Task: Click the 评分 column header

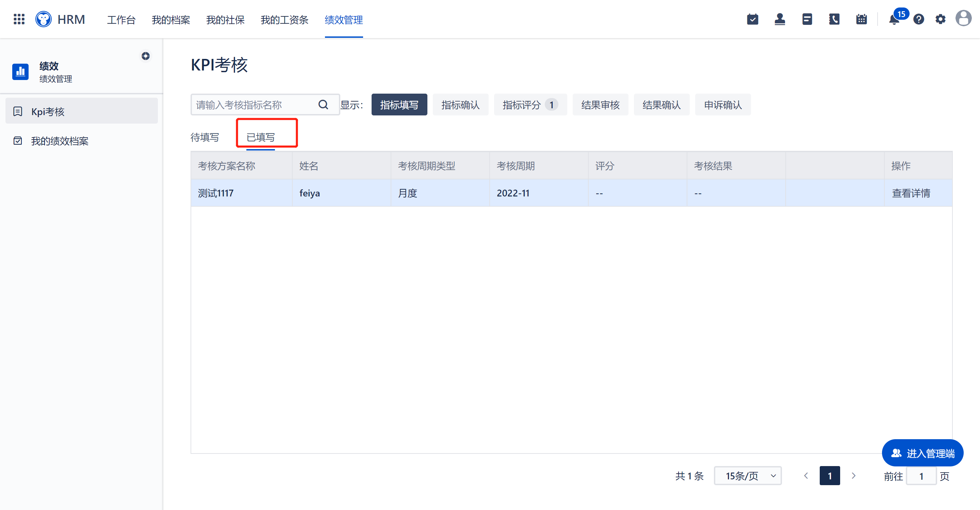Action: (x=638, y=166)
